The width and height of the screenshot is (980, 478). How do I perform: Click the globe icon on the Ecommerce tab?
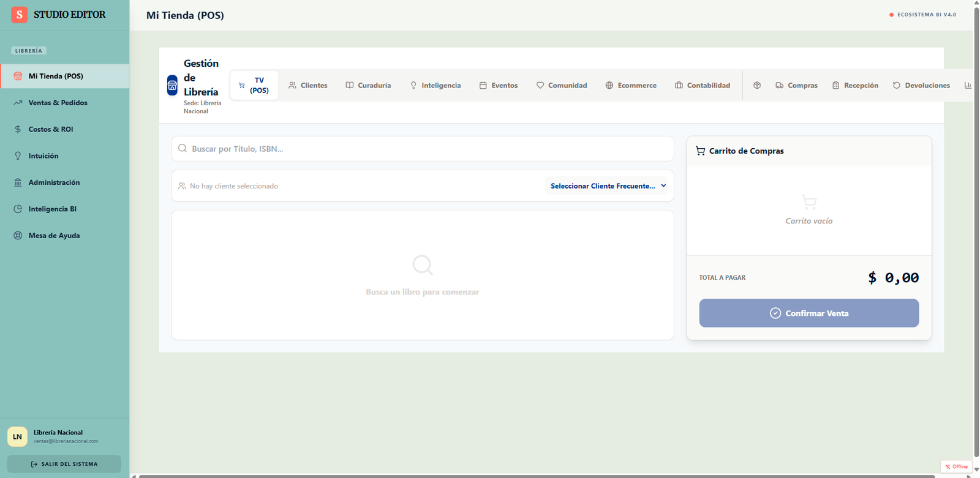[609, 85]
